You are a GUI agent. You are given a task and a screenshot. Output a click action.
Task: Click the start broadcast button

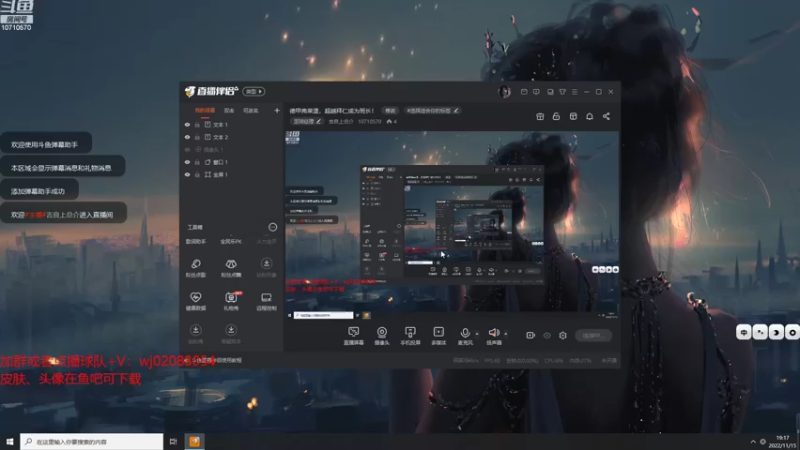coord(593,335)
